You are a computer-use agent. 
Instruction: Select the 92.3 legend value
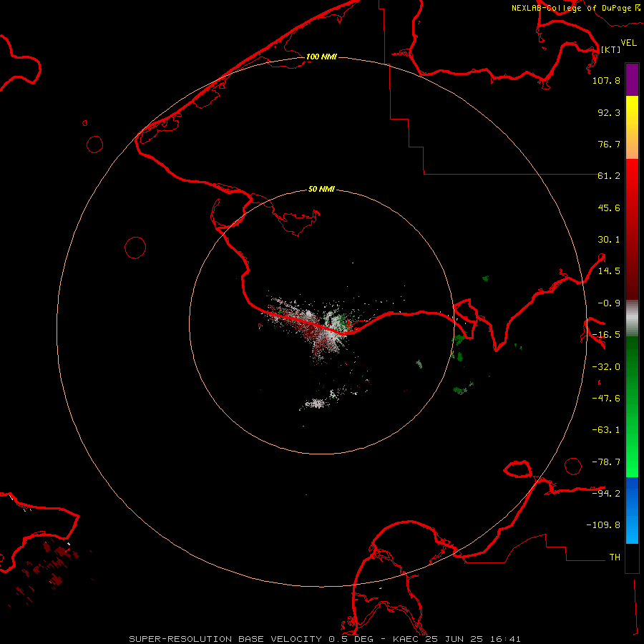[609, 112]
